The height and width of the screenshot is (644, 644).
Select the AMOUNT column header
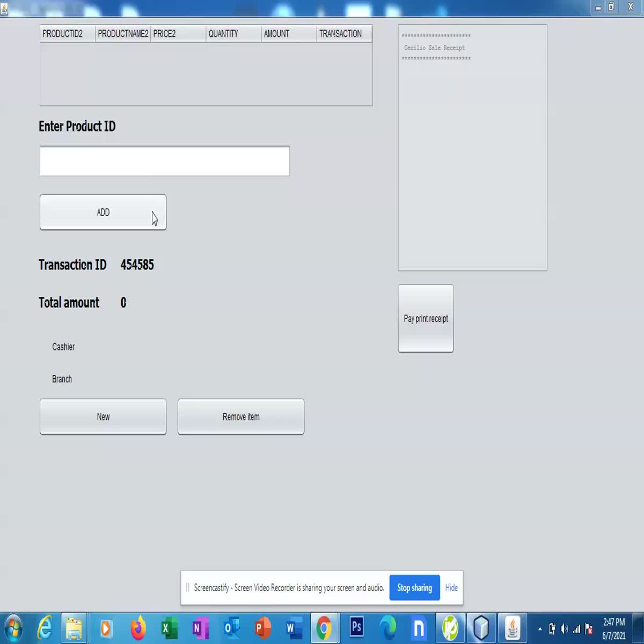[x=289, y=33]
